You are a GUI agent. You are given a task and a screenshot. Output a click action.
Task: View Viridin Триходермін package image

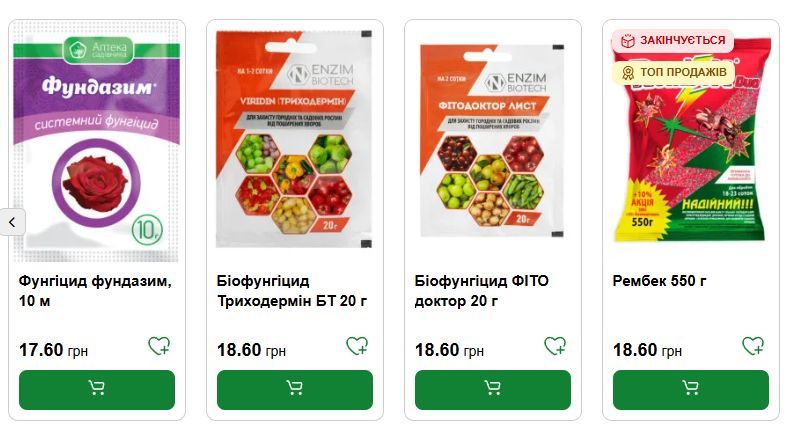point(294,139)
